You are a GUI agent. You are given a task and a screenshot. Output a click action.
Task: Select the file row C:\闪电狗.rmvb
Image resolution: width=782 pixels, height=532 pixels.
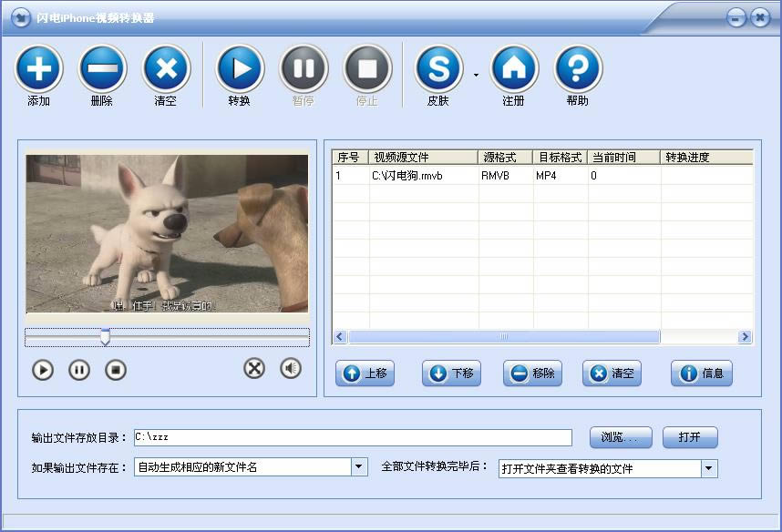(542, 176)
